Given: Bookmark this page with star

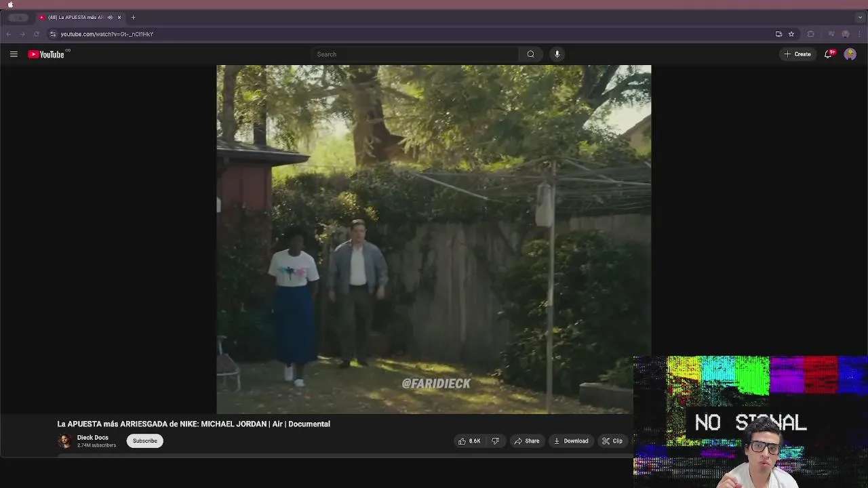Looking at the screenshot, I should (791, 34).
